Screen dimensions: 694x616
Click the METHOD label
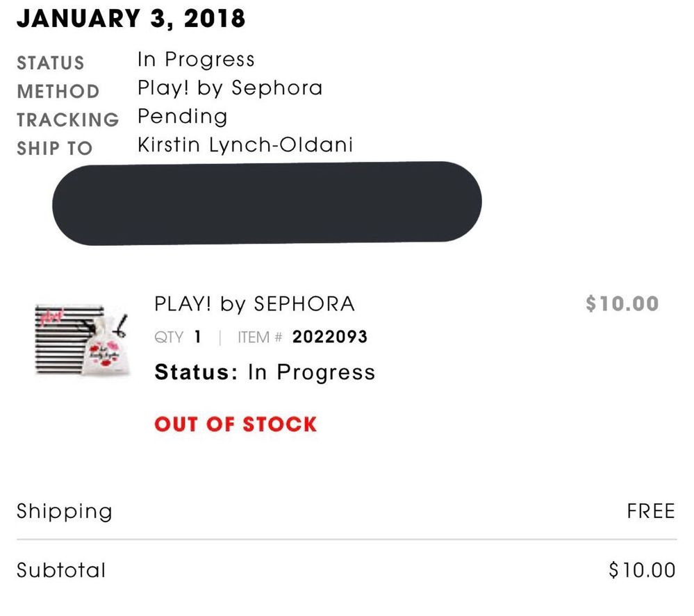[58, 92]
